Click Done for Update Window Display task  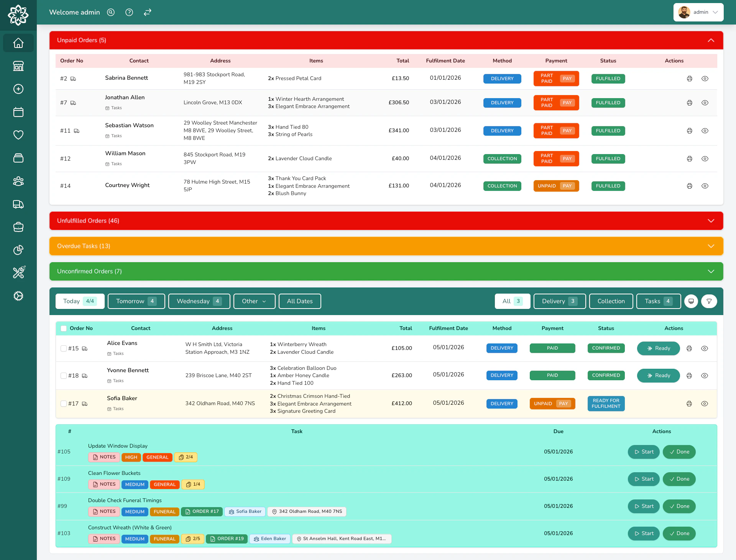679,452
